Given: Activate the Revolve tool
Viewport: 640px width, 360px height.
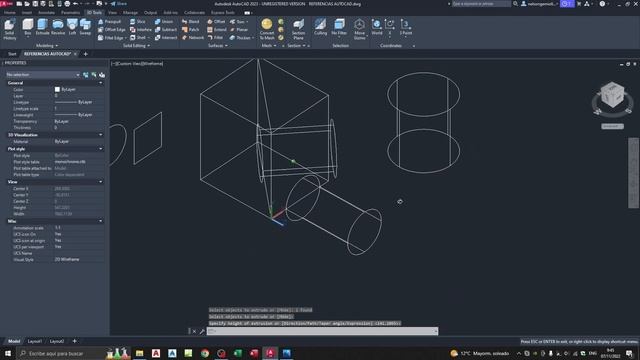Looking at the screenshot, I should click(58, 27).
